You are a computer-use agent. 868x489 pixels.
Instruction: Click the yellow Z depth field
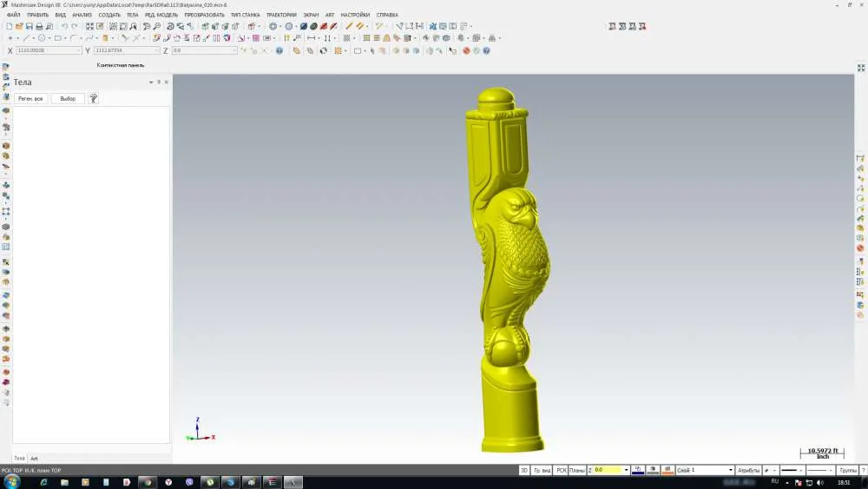coord(608,470)
